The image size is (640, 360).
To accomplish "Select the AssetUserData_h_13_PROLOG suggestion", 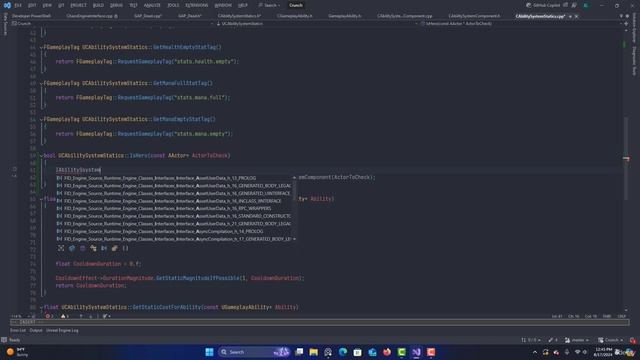I will (x=174, y=178).
